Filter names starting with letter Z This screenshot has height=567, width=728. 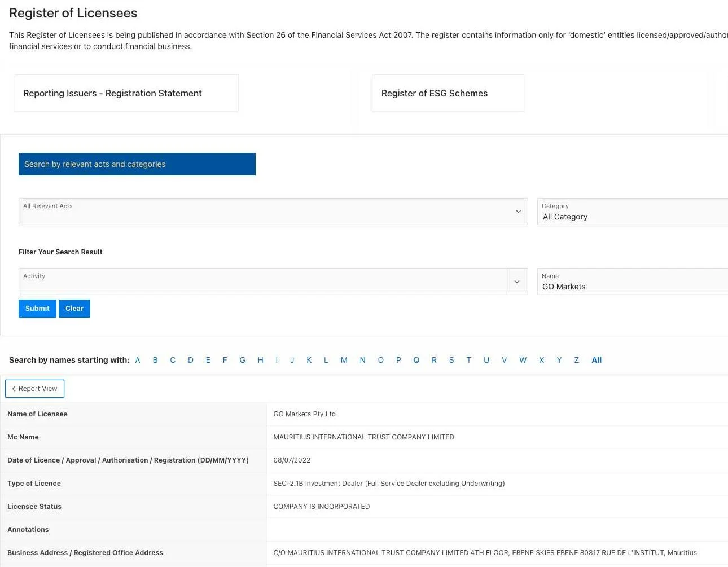pyautogui.click(x=577, y=360)
